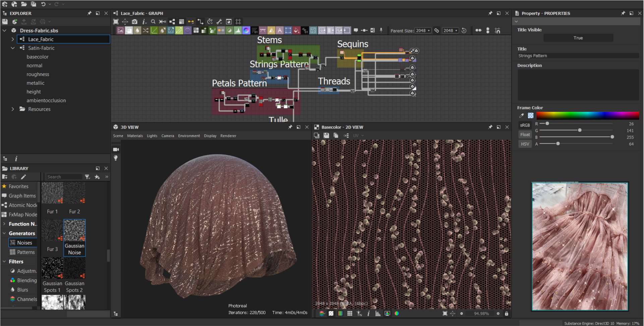This screenshot has height=326, width=644.
Task: Switch color mode to HSV
Action: point(525,144)
